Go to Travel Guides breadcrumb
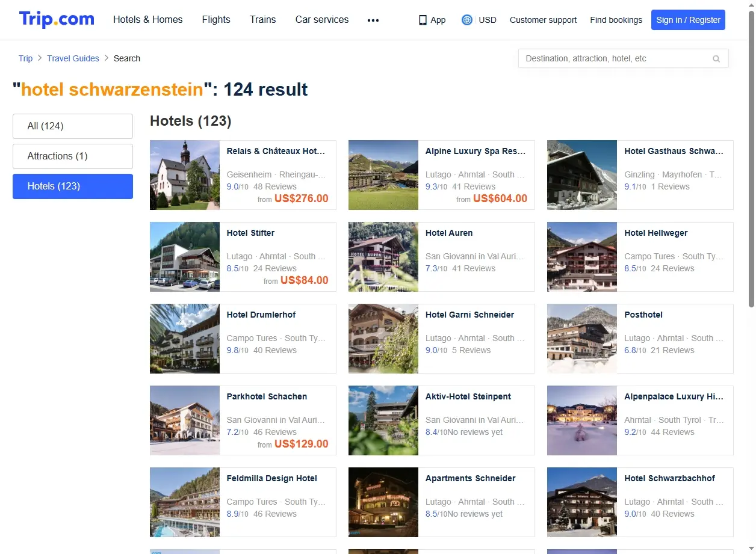 73,58
